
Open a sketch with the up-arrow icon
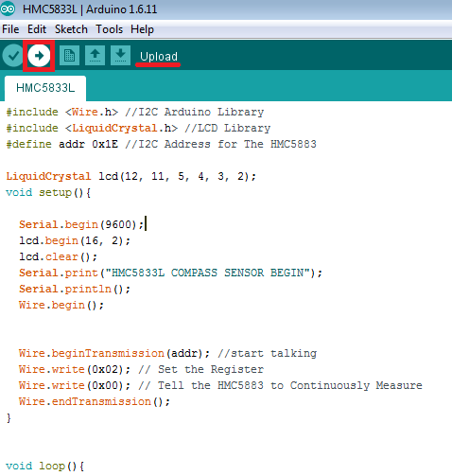[x=95, y=56]
